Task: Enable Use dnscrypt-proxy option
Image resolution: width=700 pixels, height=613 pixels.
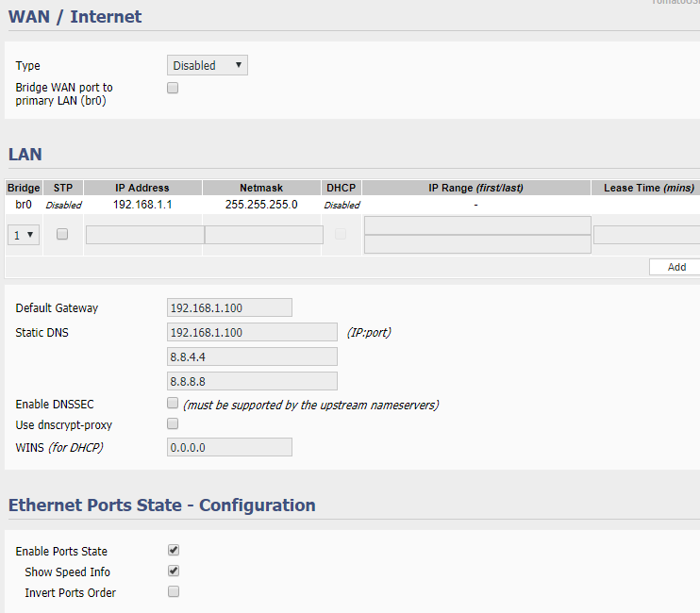Action: pos(173,424)
